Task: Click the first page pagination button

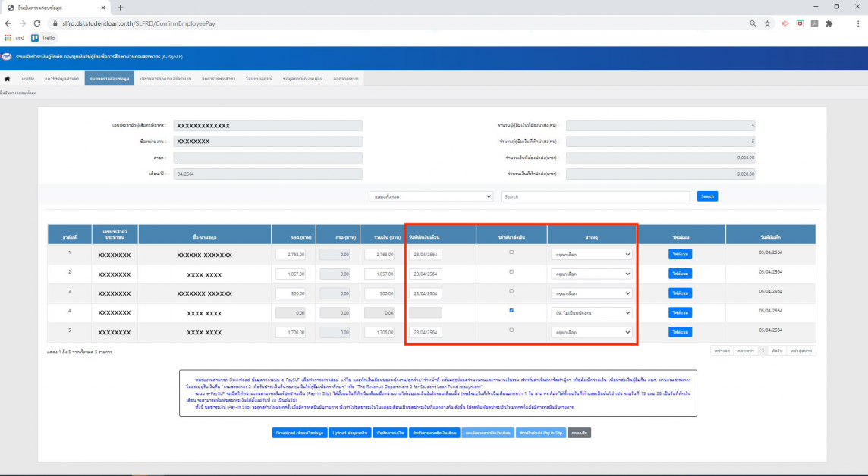Action: pos(722,351)
